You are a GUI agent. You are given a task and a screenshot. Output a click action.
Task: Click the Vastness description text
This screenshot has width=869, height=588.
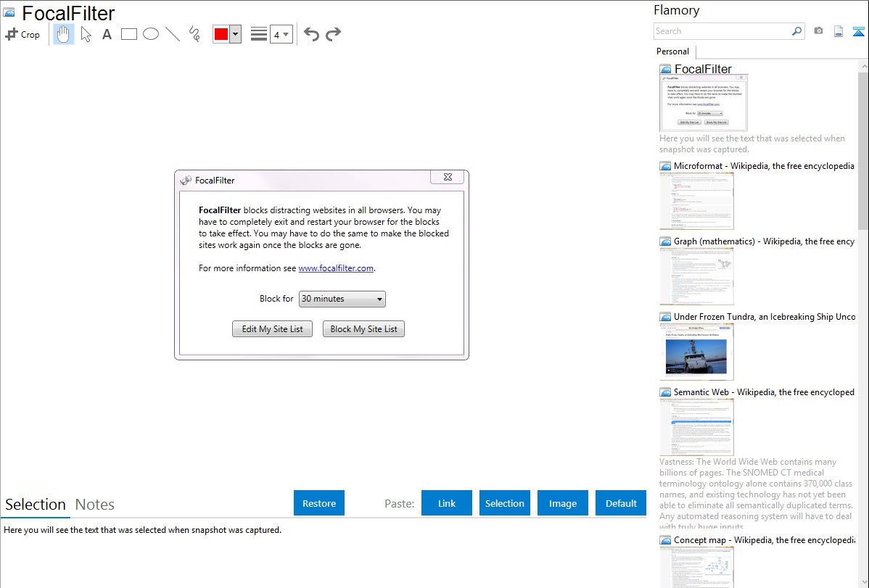(x=756, y=494)
